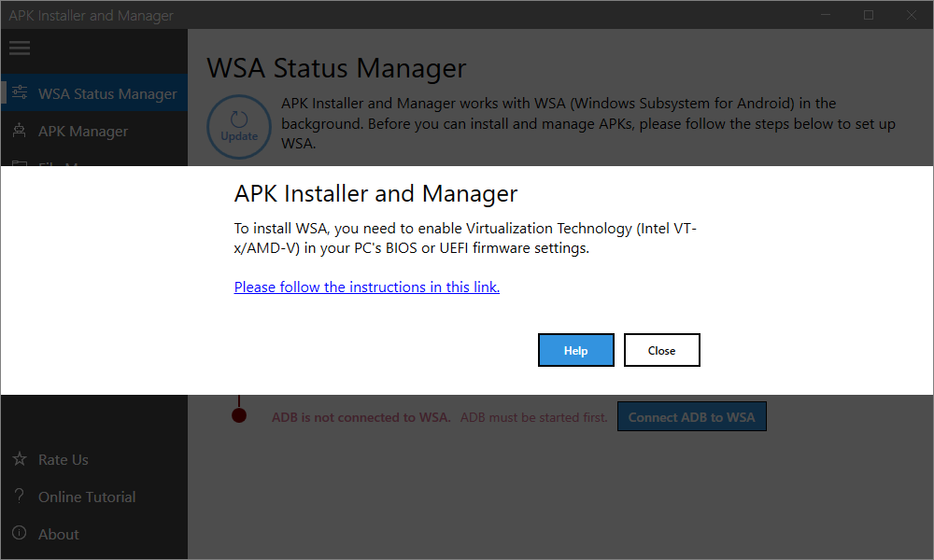Open the hamburger navigation menu

pos(19,48)
